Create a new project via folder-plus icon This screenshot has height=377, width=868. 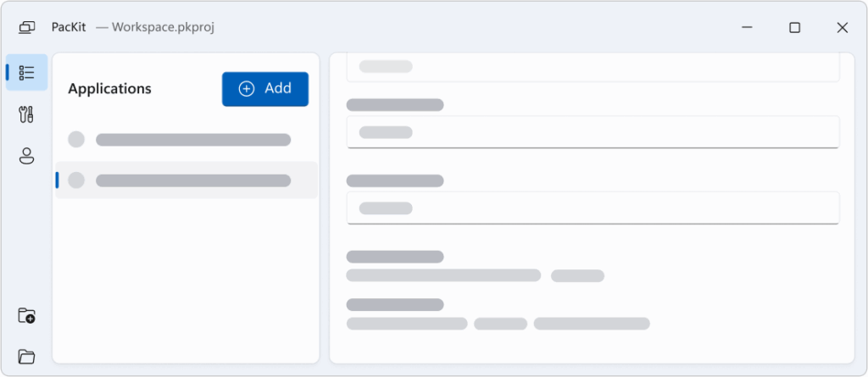coord(27,316)
